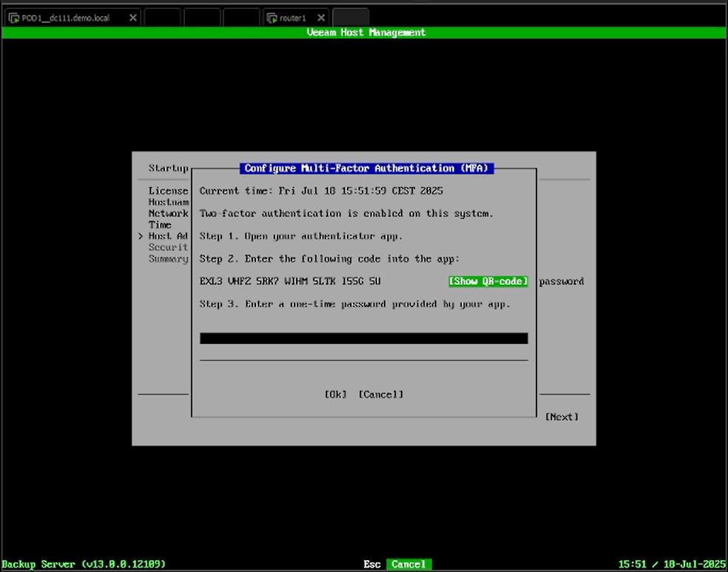Confirm MFA setup with the Ok button

(335, 394)
